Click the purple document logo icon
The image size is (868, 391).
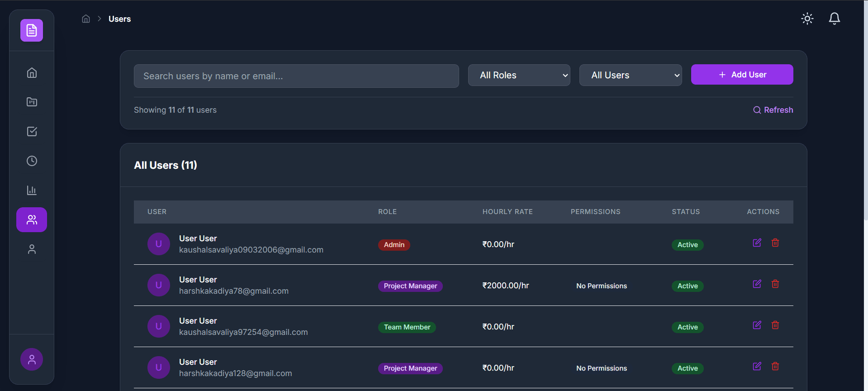(x=32, y=30)
